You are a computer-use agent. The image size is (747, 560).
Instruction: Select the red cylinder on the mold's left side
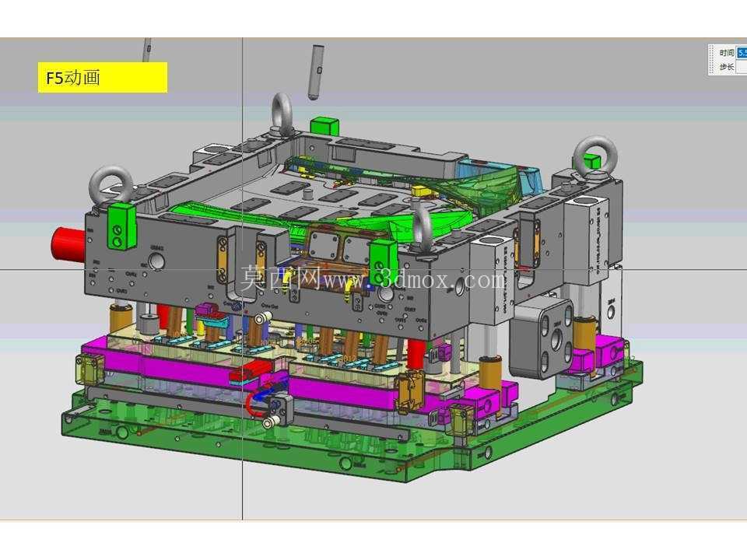pos(68,243)
